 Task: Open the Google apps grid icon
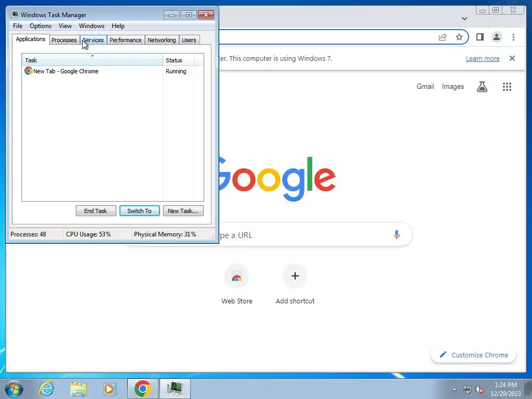pyautogui.click(x=507, y=87)
